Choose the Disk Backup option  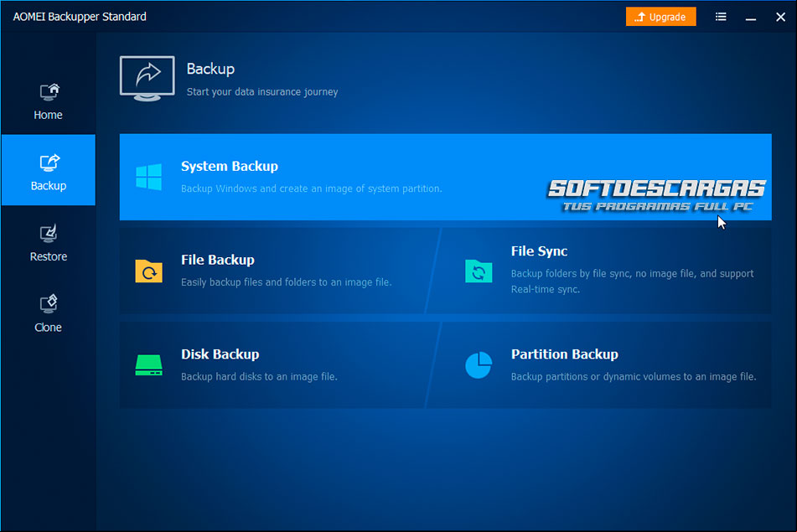click(279, 364)
